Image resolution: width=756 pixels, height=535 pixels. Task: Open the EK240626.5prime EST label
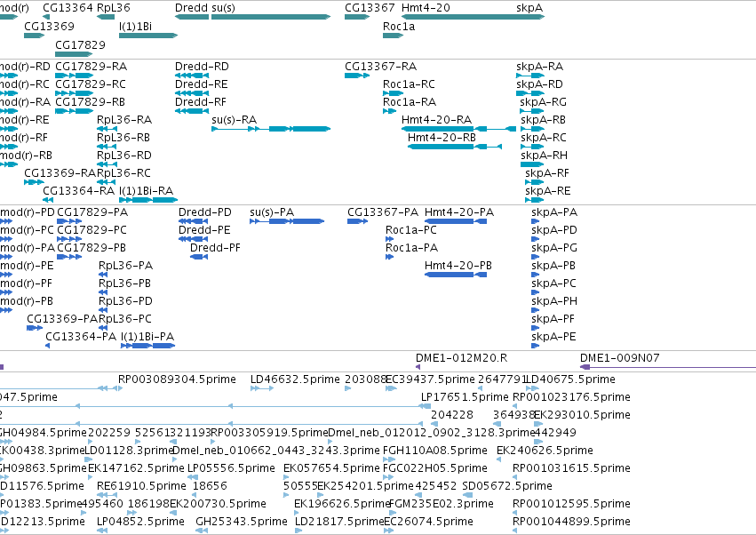[545, 451]
